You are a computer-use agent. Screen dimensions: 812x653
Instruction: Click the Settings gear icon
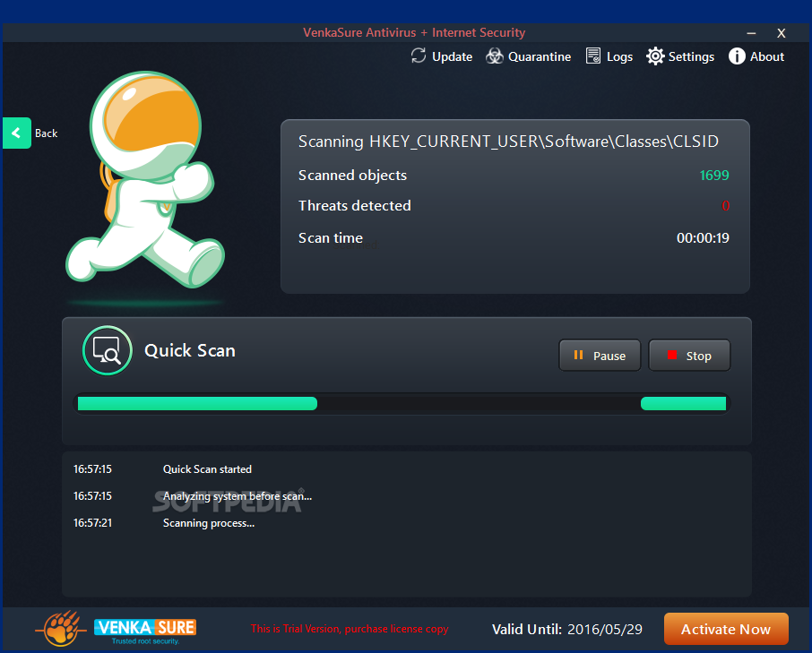(655, 56)
